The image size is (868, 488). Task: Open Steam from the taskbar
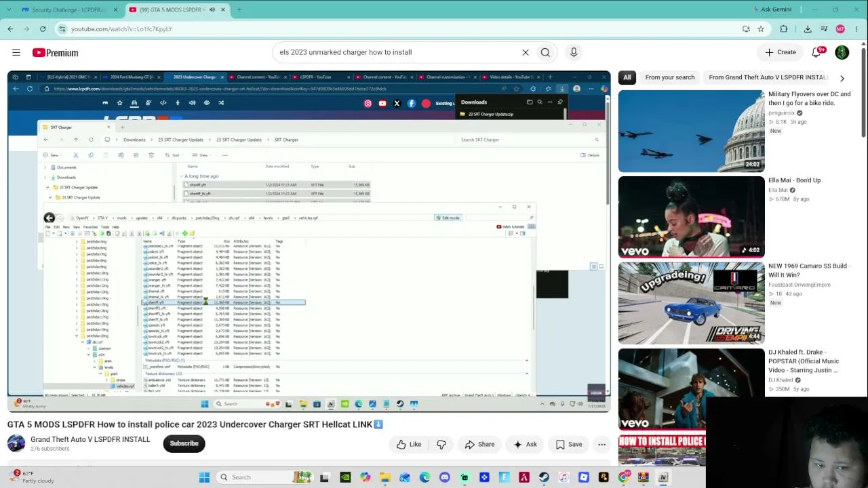point(544,477)
